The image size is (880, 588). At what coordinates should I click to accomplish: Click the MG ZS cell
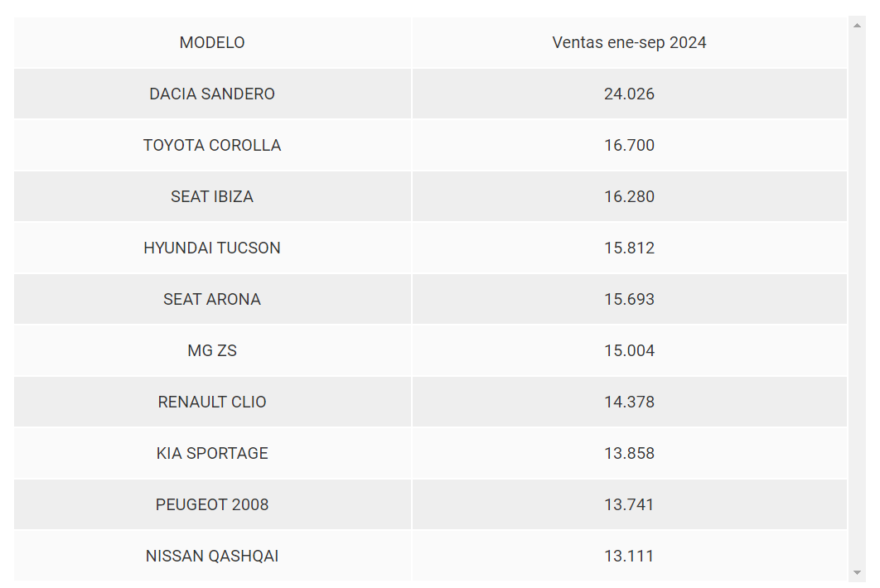[x=212, y=350]
